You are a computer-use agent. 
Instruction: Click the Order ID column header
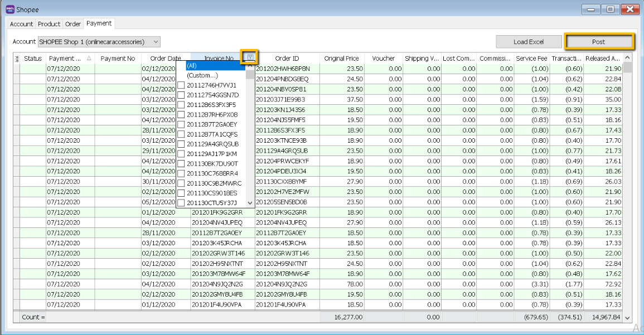pos(287,59)
